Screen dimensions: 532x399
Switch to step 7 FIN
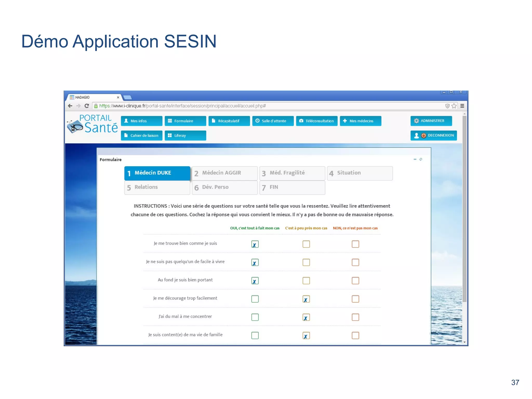tap(292, 187)
